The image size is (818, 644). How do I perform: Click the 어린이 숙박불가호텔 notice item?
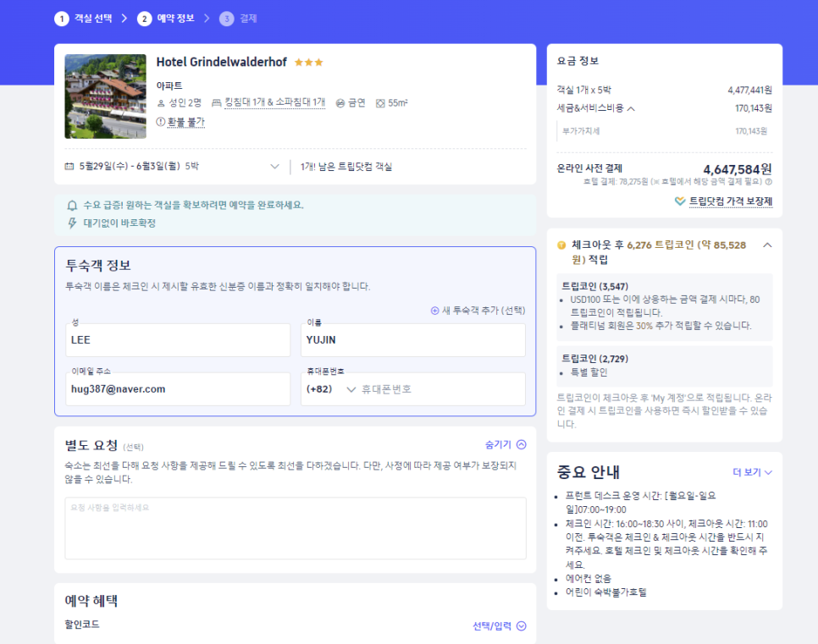pos(606,592)
